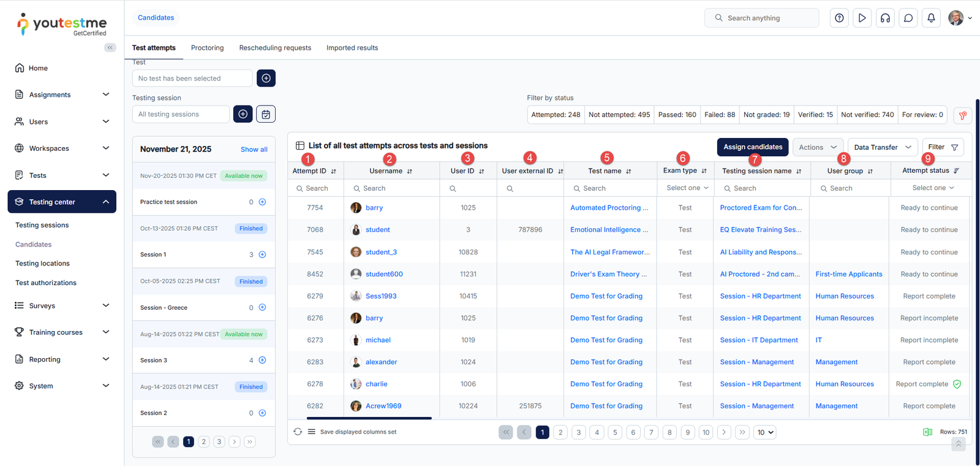Click the Show all link
Viewport: 980px width, 466px height.
pos(254,150)
